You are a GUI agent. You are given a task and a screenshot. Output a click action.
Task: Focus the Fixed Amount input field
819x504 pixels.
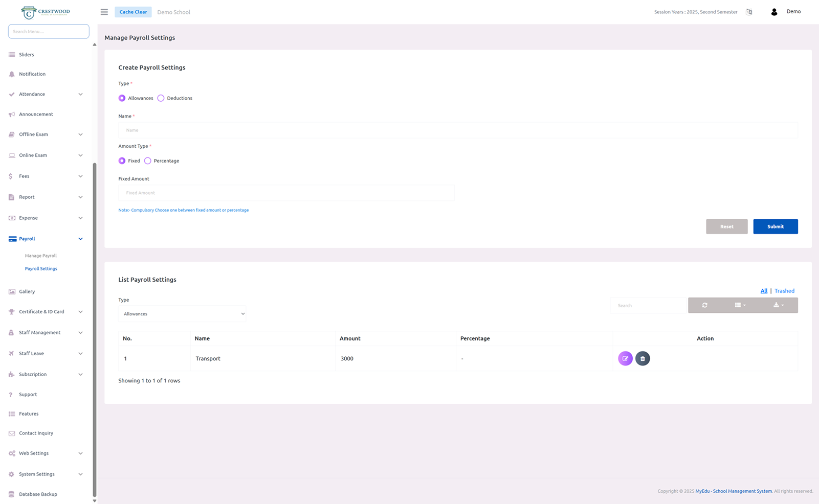[x=286, y=193]
